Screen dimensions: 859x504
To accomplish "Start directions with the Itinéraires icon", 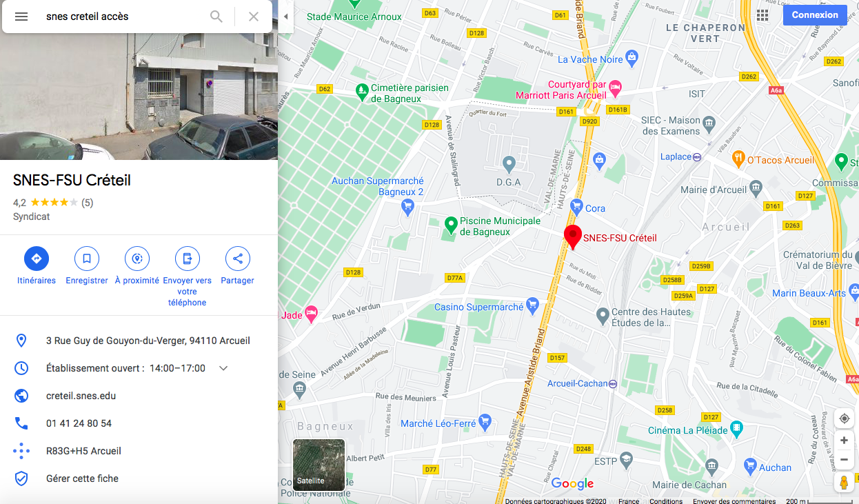I will [x=37, y=259].
